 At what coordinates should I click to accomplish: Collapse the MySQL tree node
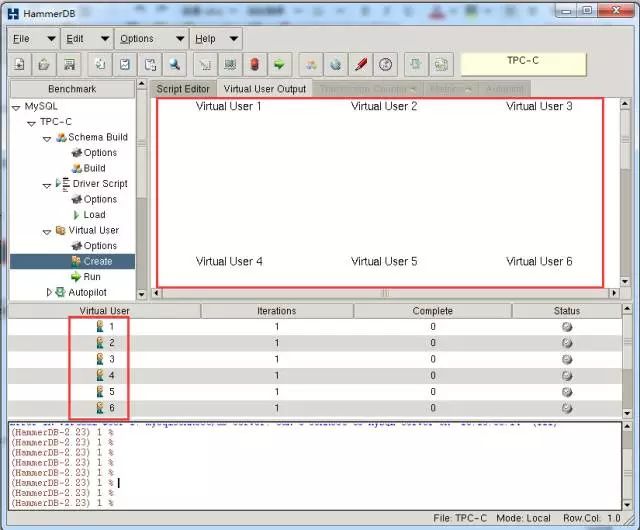click(x=16, y=108)
